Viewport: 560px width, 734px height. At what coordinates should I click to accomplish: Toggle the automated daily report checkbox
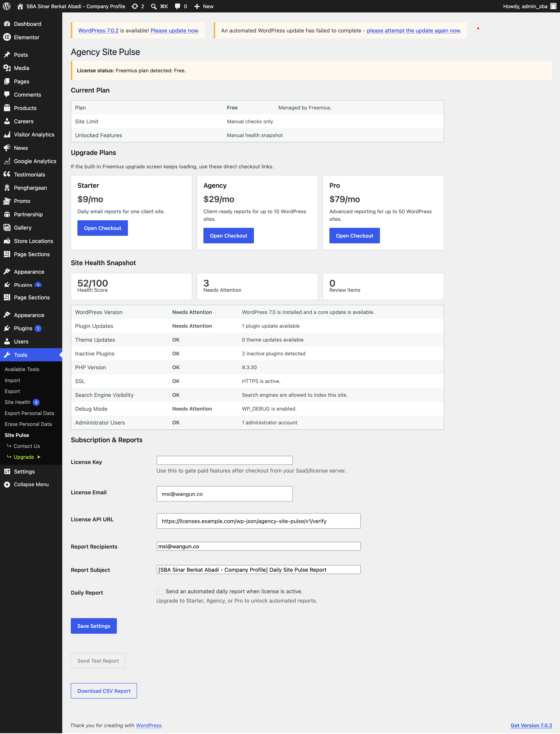[160, 591]
